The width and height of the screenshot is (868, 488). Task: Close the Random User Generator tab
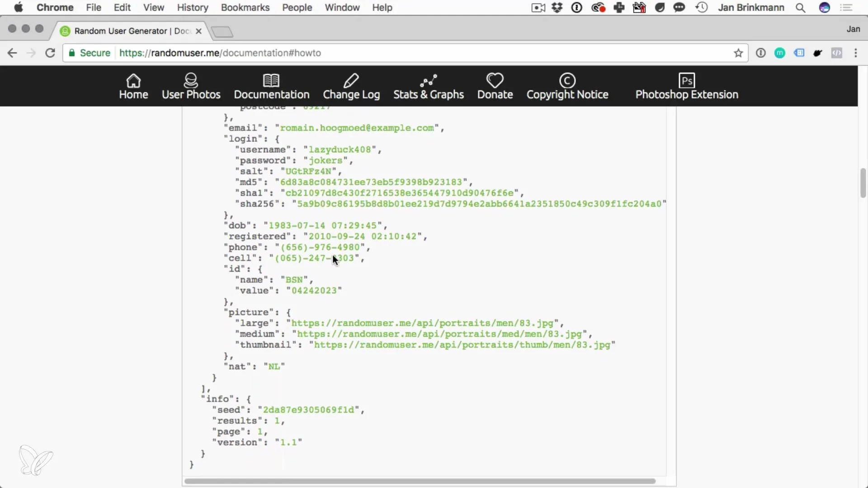coord(198,31)
